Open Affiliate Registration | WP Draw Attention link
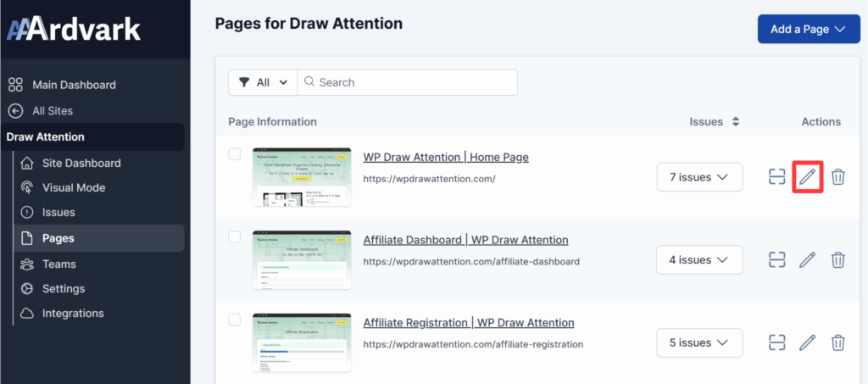Viewport: 868px width, 384px height. (x=468, y=323)
